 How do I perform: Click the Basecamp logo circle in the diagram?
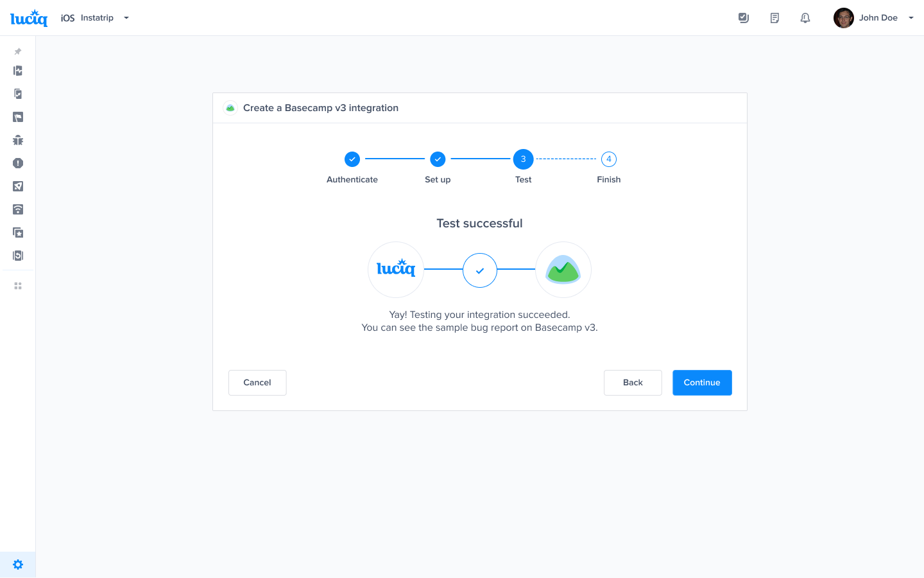tap(563, 270)
